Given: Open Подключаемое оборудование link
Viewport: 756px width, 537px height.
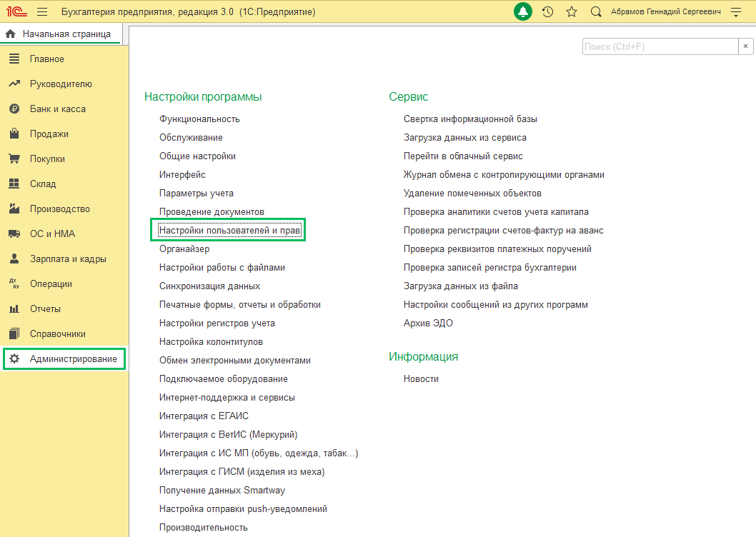Looking at the screenshot, I should coord(223,379).
